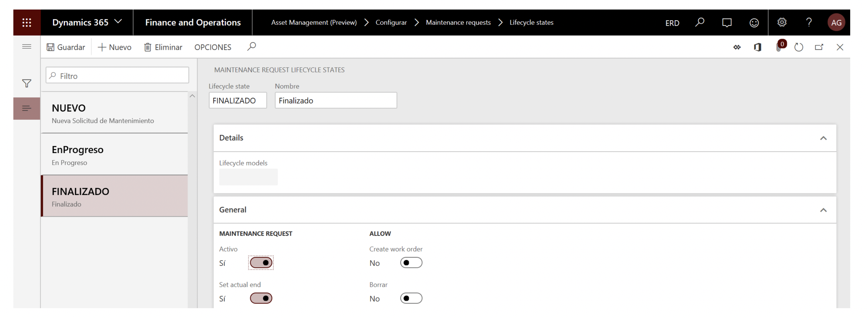This screenshot has height=318, width=868.
Task: Edit the Lifecycle state field FINALIZADO
Action: (238, 101)
